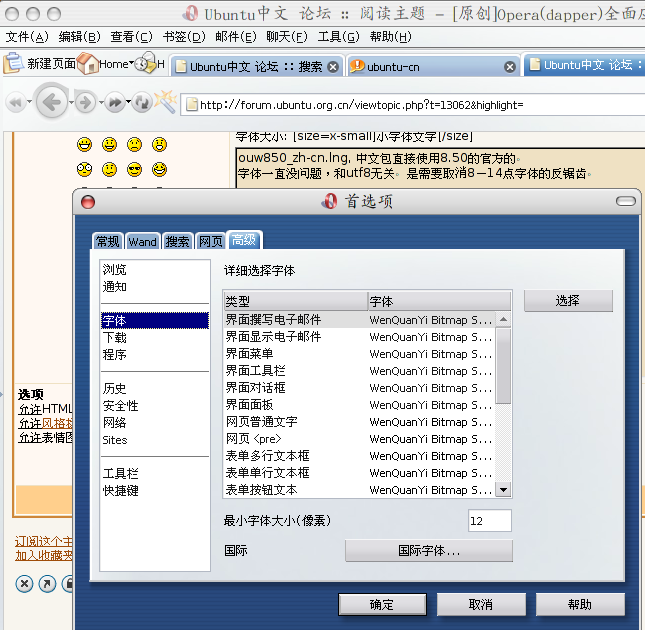This screenshot has height=630, width=645.
Task: Click the fast-forward navigation button
Action: (115, 102)
